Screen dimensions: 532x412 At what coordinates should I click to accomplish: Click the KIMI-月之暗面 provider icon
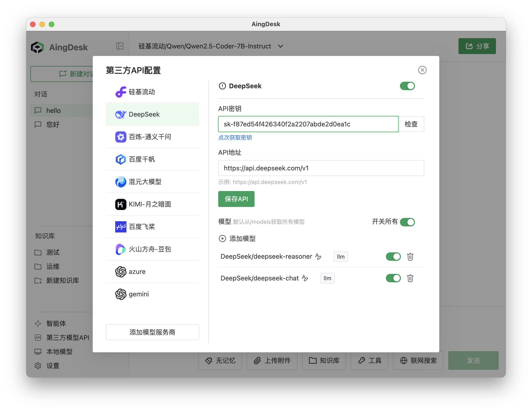coord(120,204)
